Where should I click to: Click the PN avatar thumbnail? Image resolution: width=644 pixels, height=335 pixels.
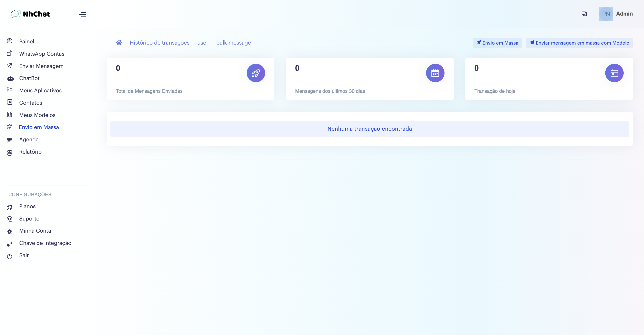(606, 14)
